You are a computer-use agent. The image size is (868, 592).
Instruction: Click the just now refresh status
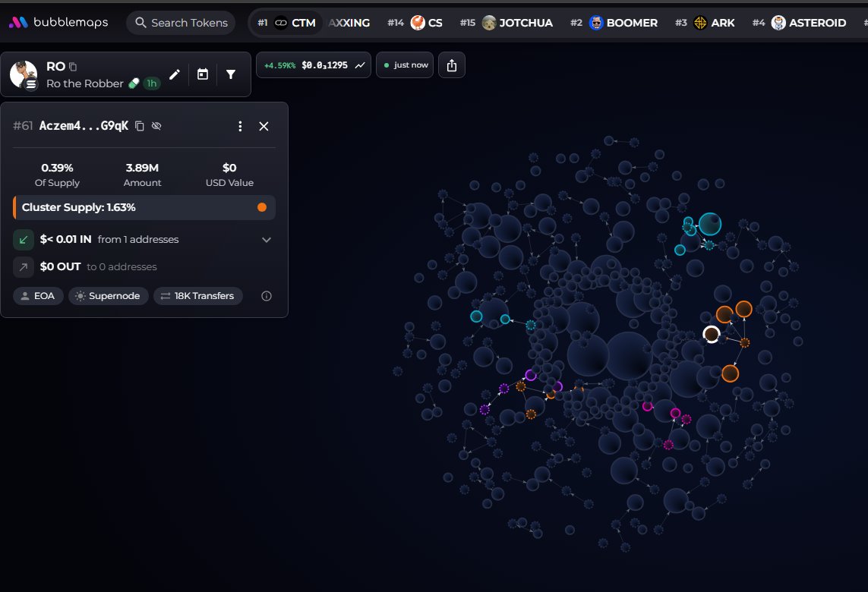(x=405, y=65)
